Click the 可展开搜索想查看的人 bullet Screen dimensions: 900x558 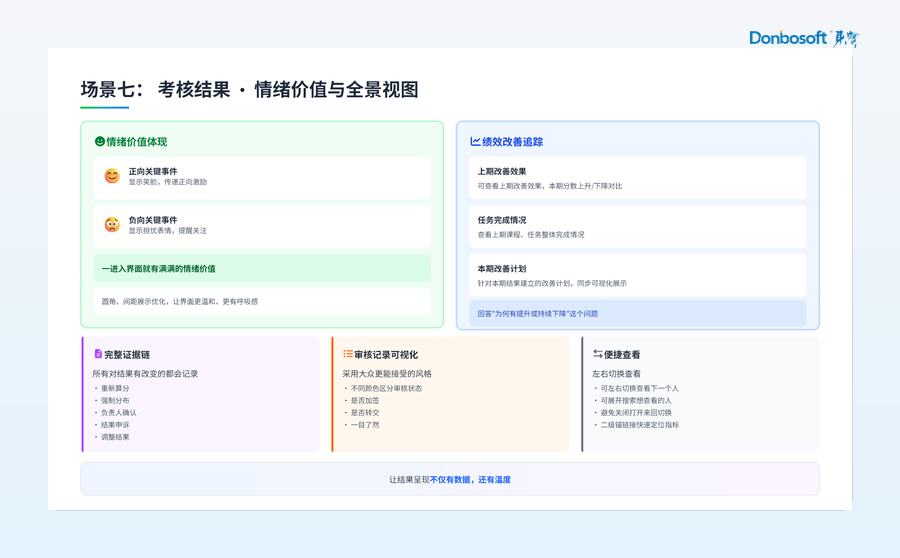[636, 400]
